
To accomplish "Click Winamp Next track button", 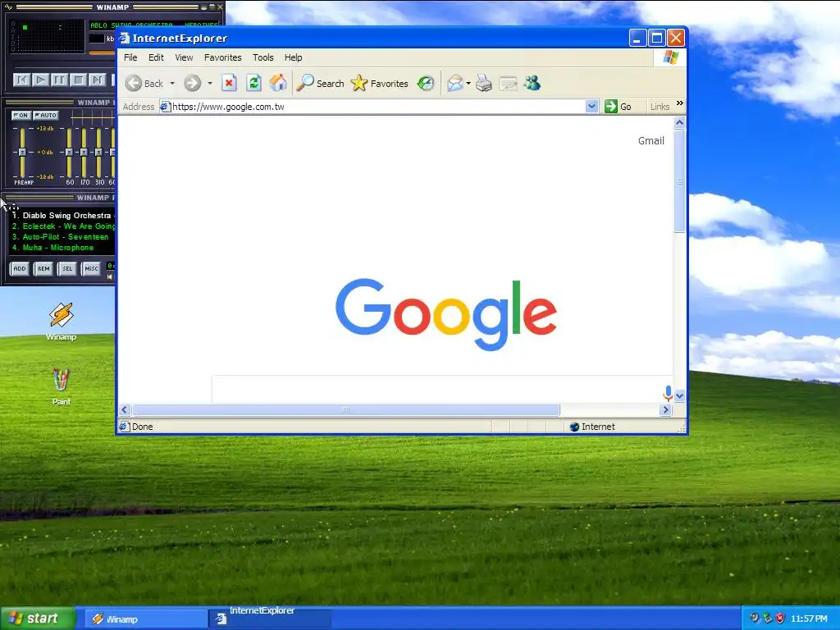I will (x=98, y=80).
